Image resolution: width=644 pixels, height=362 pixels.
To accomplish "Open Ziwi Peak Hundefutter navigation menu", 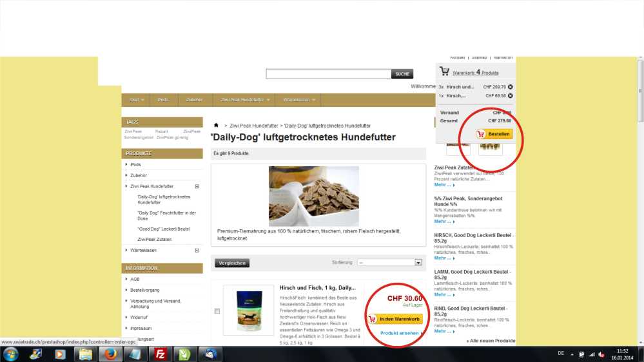I will click(245, 100).
